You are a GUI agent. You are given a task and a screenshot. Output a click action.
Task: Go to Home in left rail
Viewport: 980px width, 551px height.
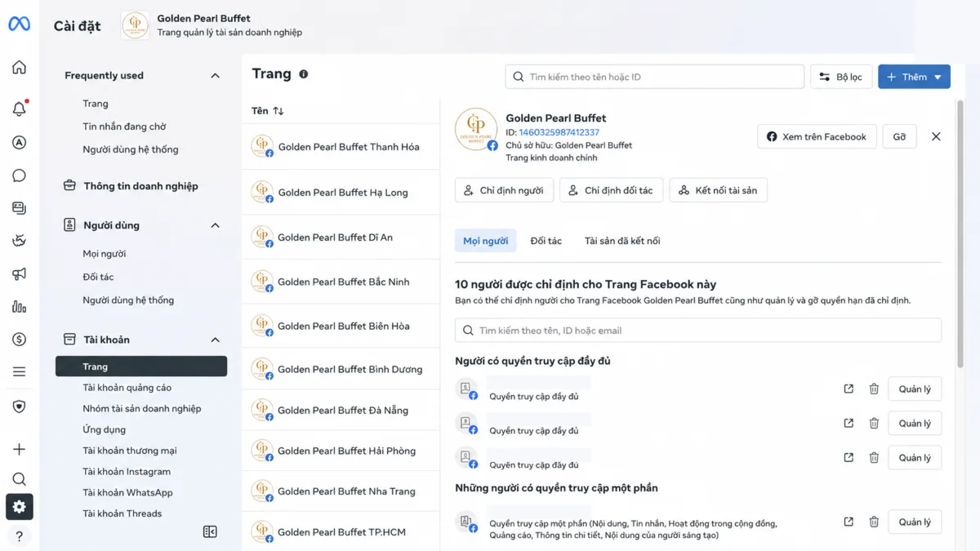coord(20,67)
